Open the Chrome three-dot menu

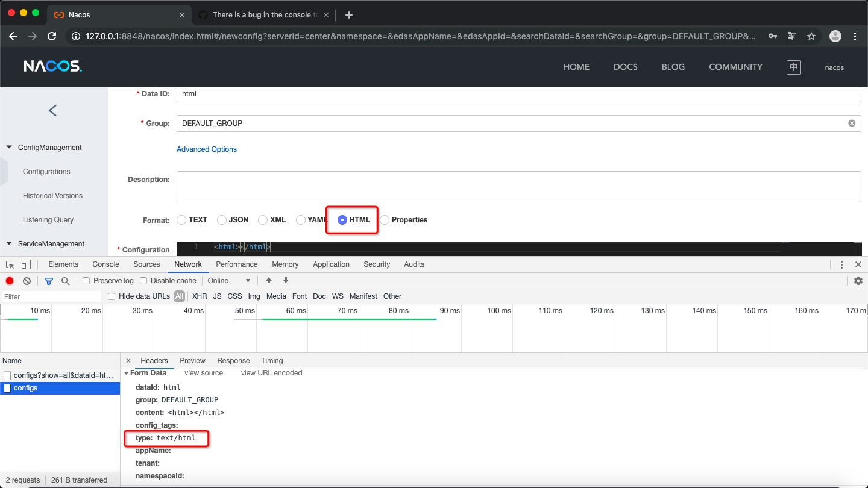(x=856, y=36)
